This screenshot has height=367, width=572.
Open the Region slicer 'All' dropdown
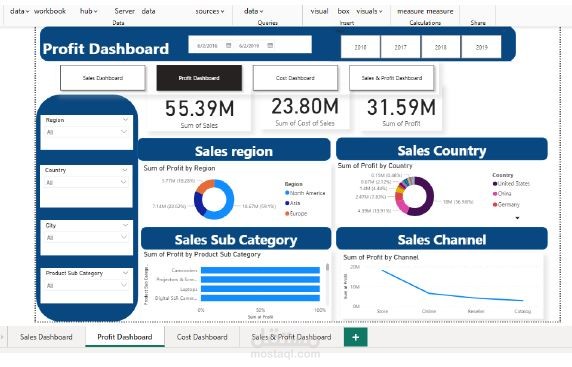click(86, 132)
